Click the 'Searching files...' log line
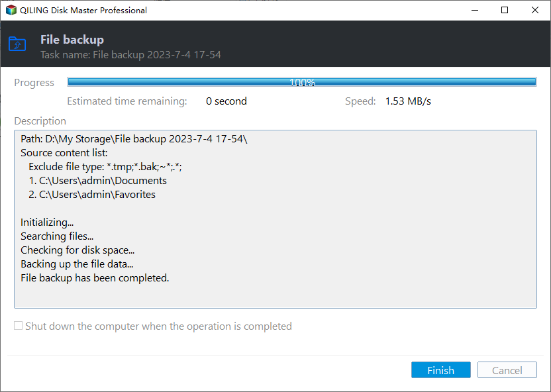Viewport: 551px width, 392px height. tap(57, 236)
